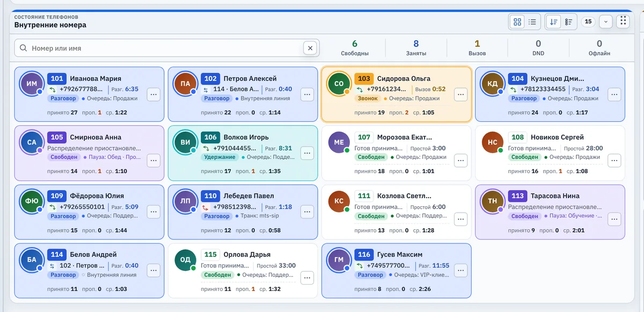Open the chevron dropdown beside the 15 badge
Viewport: 644px width, 312px height.
606,22
